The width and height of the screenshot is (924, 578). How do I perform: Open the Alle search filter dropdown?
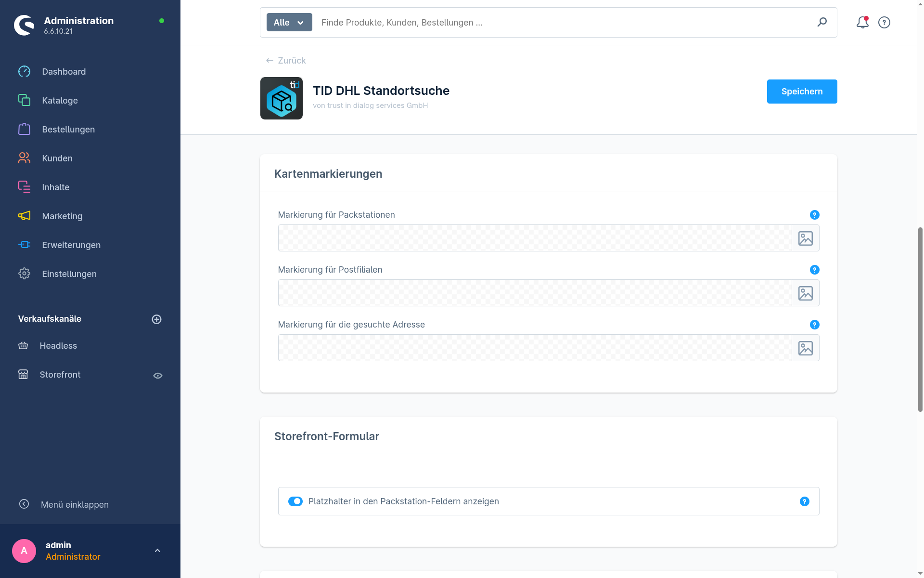[x=289, y=23]
